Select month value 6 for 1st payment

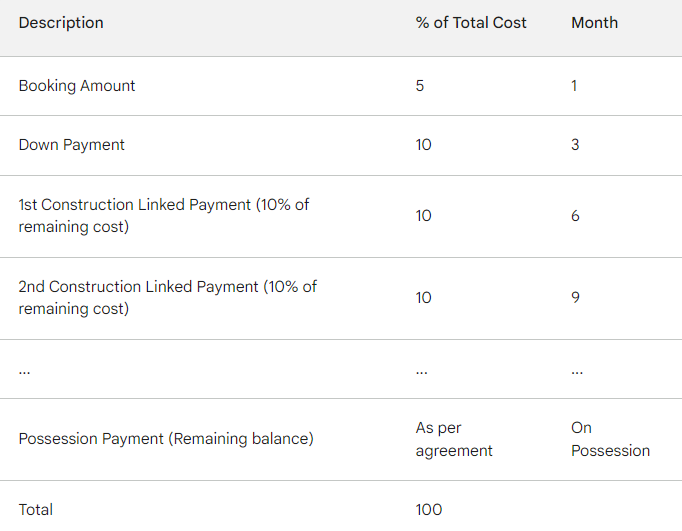tap(575, 216)
